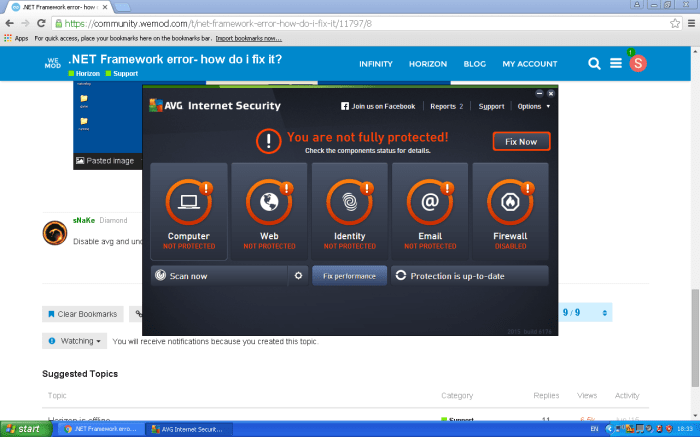Viewport: 700px width, 437px height.
Task: Open the Computer protection tile in AVG
Action: tap(189, 211)
